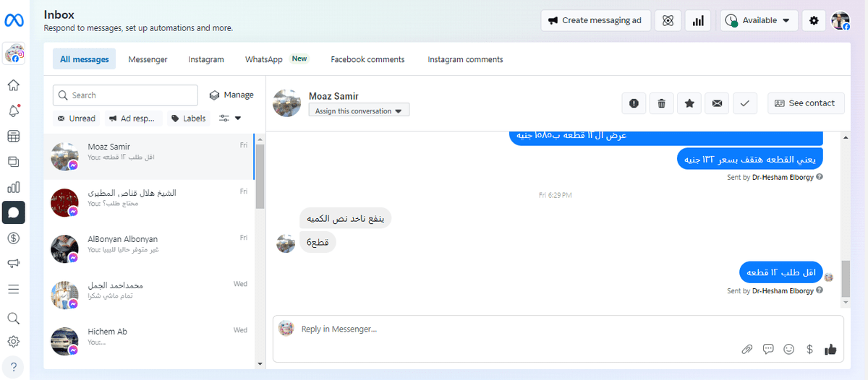Switch to the WhatsApp tab
868x380 pixels.
[x=276, y=59]
